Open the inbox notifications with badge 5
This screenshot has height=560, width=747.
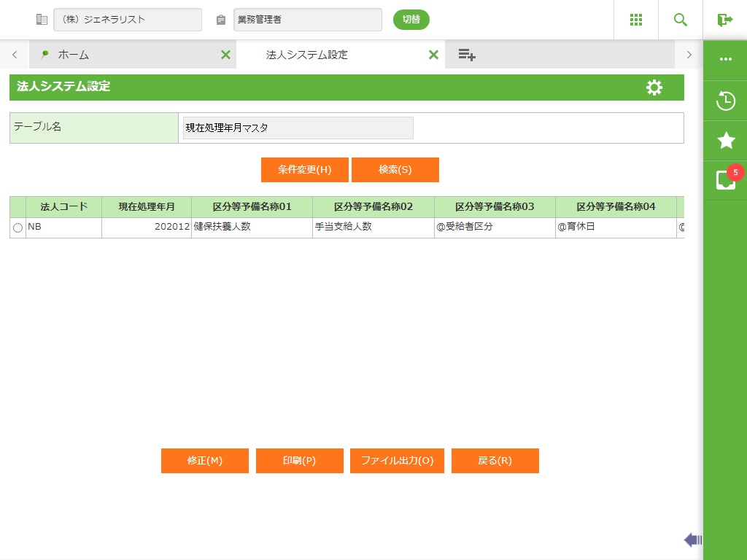(x=725, y=179)
